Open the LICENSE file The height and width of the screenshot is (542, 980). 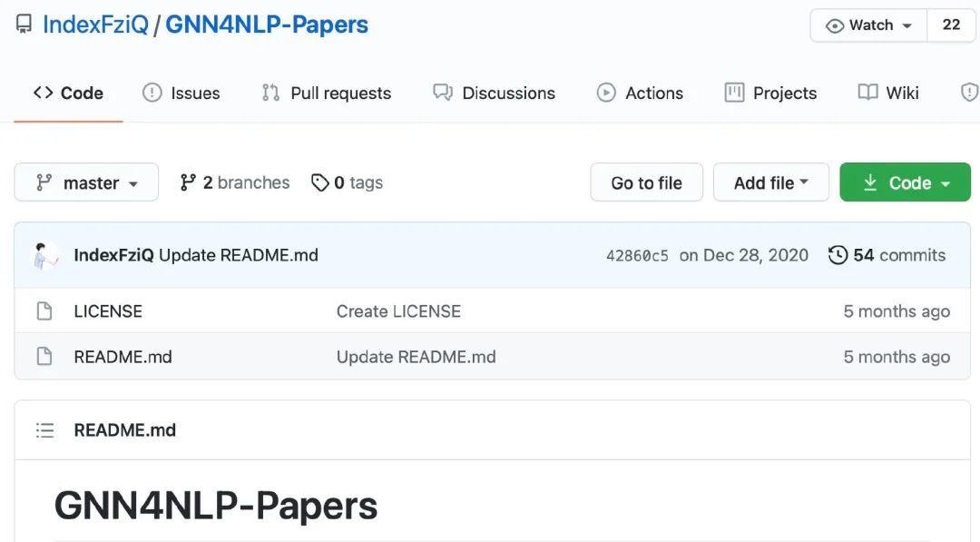pos(108,311)
